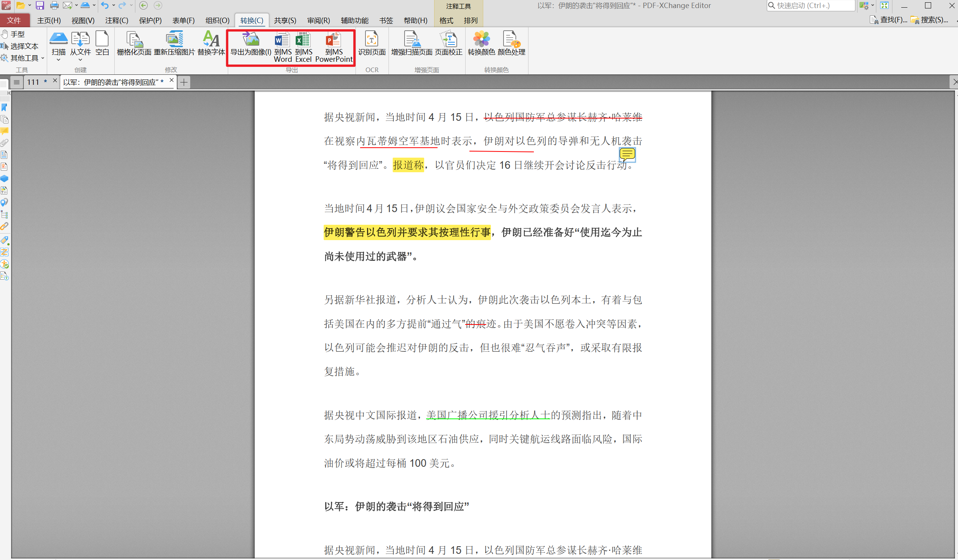Viewport: 958px width, 560px height.
Task: Export the document to MS Excel
Action: (x=303, y=47)
